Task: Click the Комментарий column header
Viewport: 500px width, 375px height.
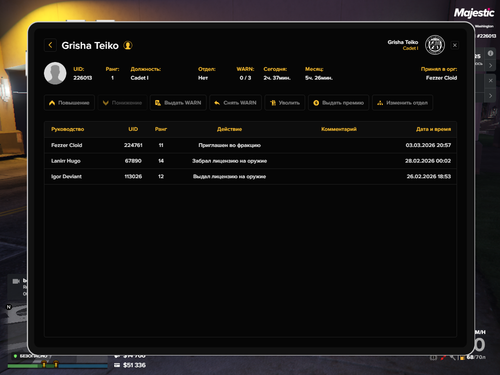Action: (339, 129)
